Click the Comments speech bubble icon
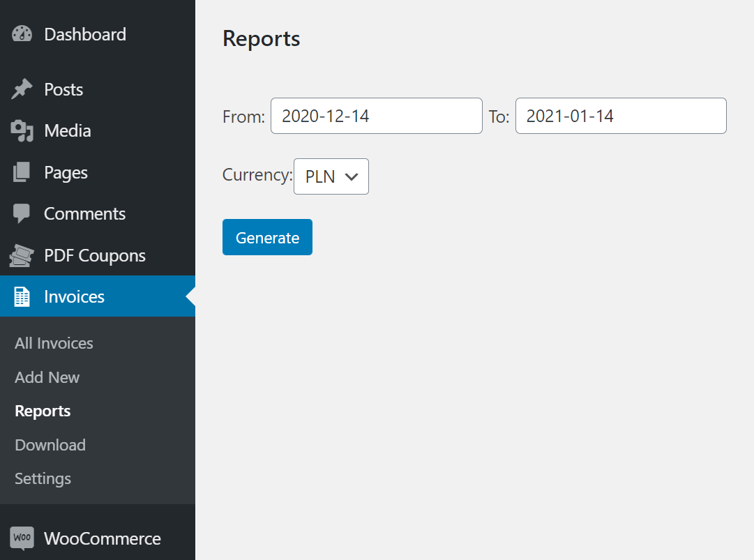Image resolution: width=754 pixels, height=560 pixels. [x=21, y=213]
